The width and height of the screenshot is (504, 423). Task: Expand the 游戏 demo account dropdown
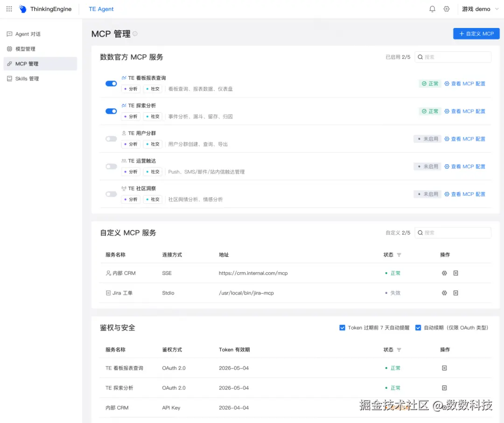pos(480,9)
